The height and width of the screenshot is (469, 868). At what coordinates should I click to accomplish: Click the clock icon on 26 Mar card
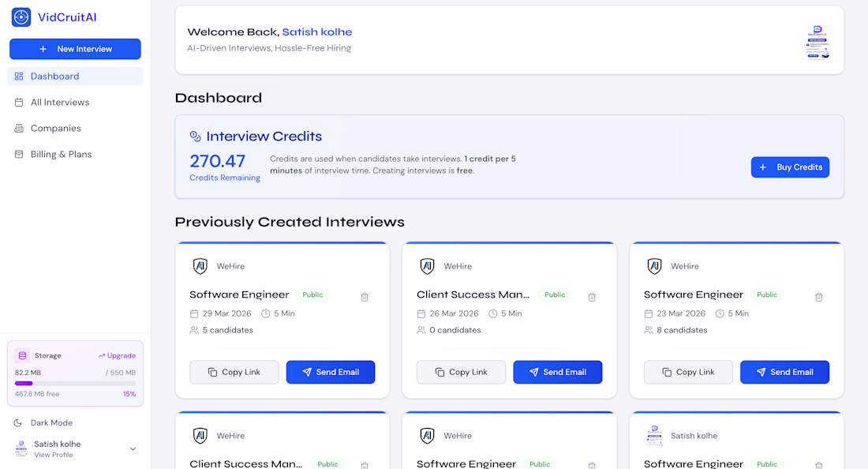(x=492, y=314)
